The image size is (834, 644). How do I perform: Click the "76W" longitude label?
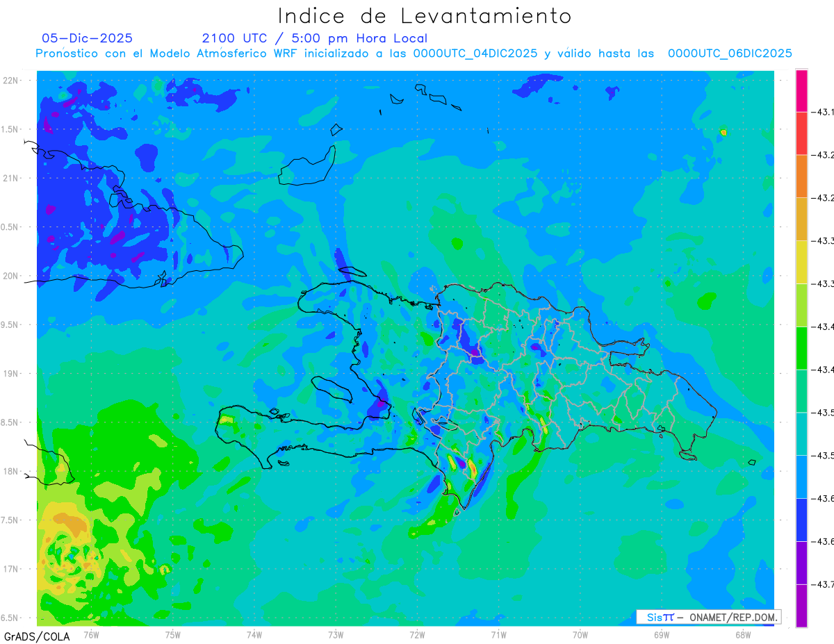(92, 634)
